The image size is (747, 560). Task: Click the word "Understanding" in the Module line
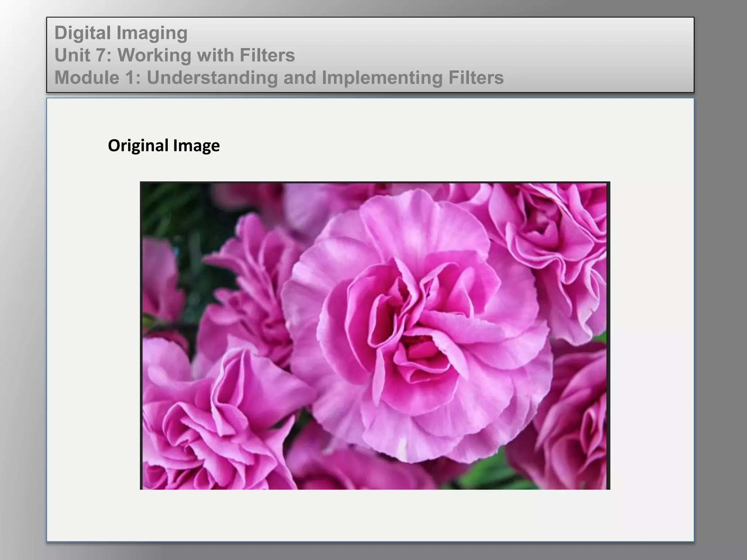212,78
